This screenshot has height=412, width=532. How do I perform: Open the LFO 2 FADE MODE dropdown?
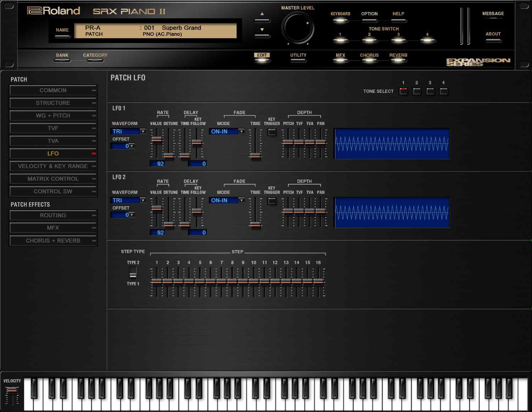[x=241, y=200]
